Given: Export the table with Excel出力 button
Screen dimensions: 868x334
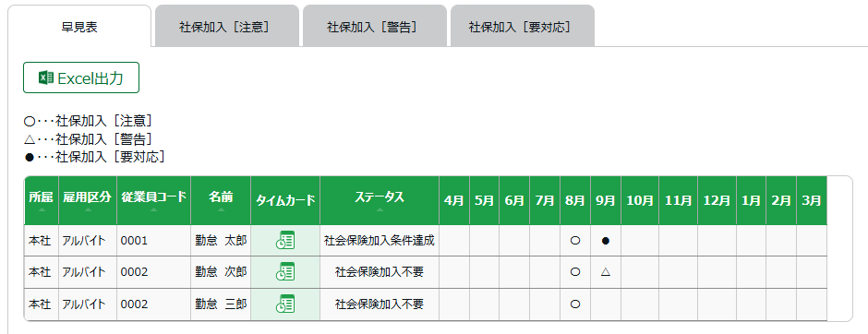Looking at the screenshot, I should point(81,78).
